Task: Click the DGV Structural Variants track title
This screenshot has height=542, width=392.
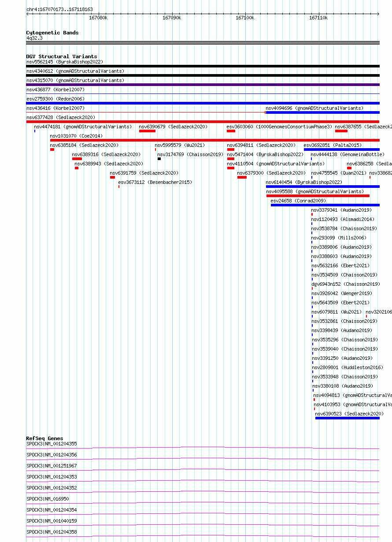Action: (x=62, y=56)
